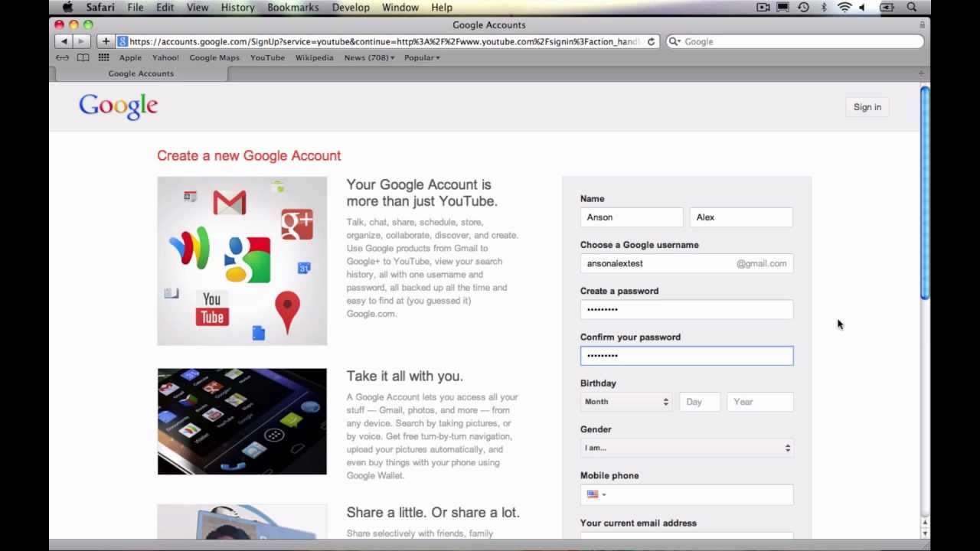This screenshot has height=551, width=980.
Task: Open the Reading List glasses icon
Action: click(63, 57)
